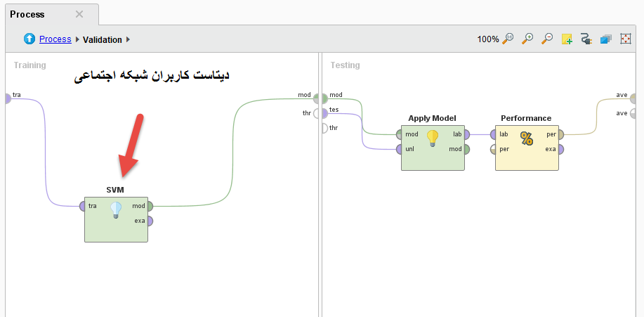Image resolution: width=644 pixels, height=317 pixels.
Task: Switch to the Process tab
Action: point(28,14)
